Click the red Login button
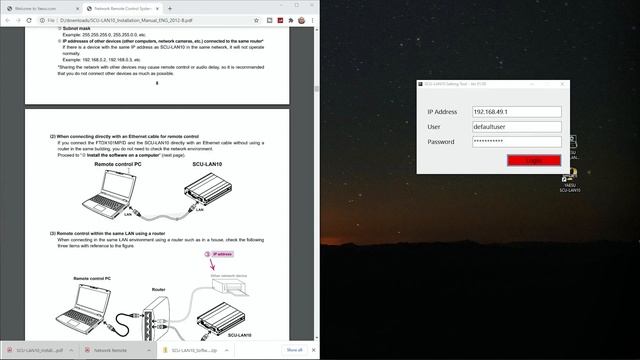Viewport: 640px width, 360px height. [x=534, y=160]
